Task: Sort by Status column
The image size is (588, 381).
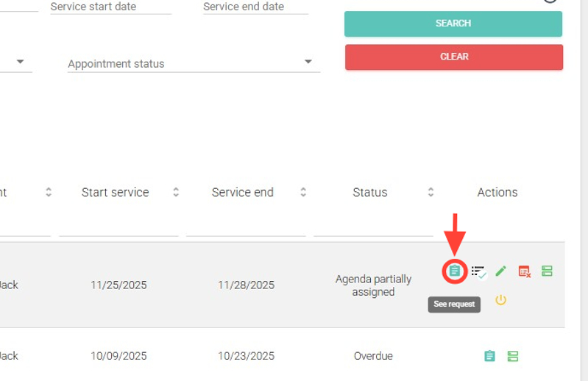Action: [x=431, y=192]
